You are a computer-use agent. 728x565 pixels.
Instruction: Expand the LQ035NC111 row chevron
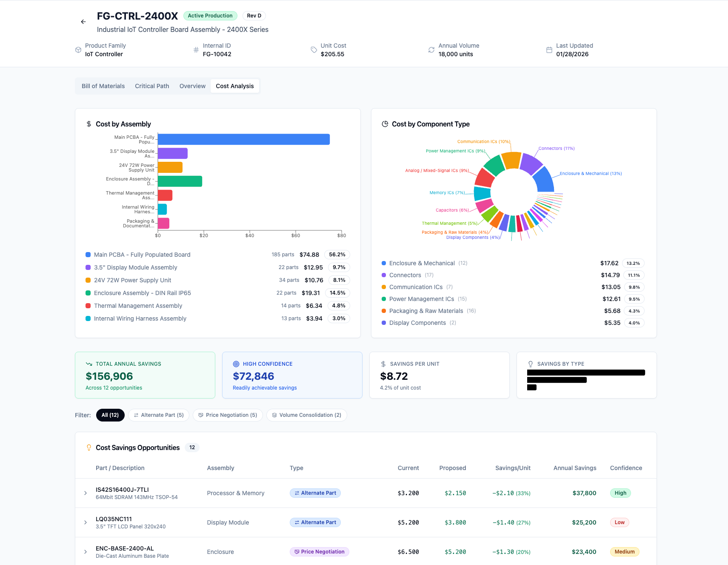[86, 522]
